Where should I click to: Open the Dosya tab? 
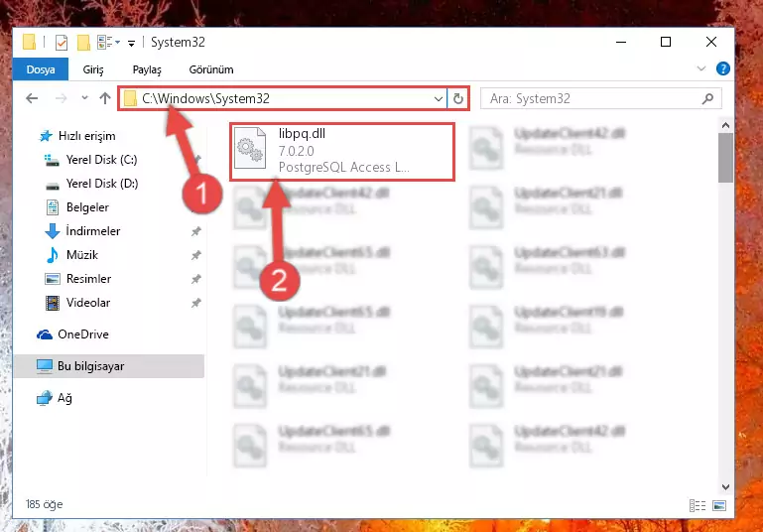pyautogui.click(x=41, y=69)
